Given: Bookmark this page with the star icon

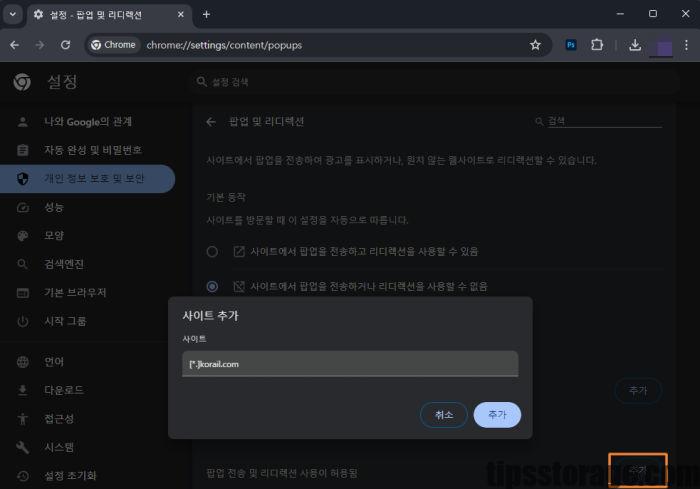Looking at the screenshot, I should (535, 45).
